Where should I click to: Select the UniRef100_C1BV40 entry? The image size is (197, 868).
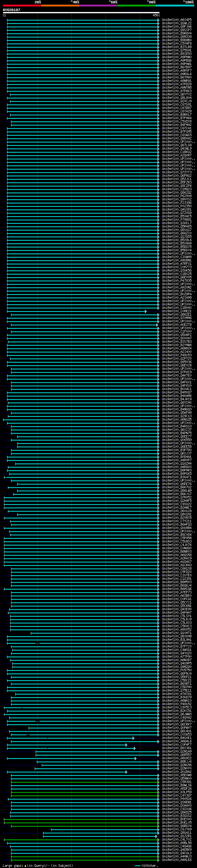[x=177, y=308]
